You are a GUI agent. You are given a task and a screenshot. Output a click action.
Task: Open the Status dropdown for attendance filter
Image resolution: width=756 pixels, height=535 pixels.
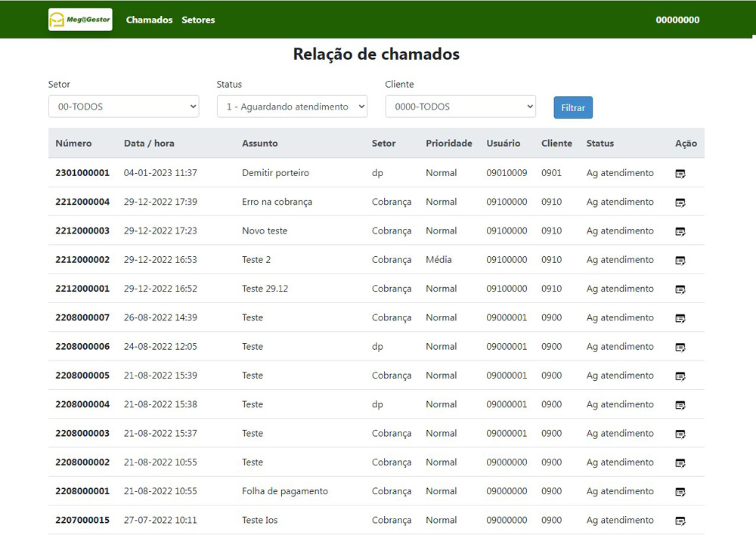[x=292, y=107]
